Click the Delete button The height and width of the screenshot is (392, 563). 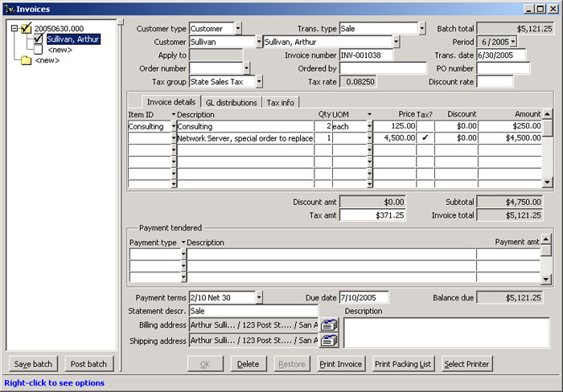coord(248,364)
